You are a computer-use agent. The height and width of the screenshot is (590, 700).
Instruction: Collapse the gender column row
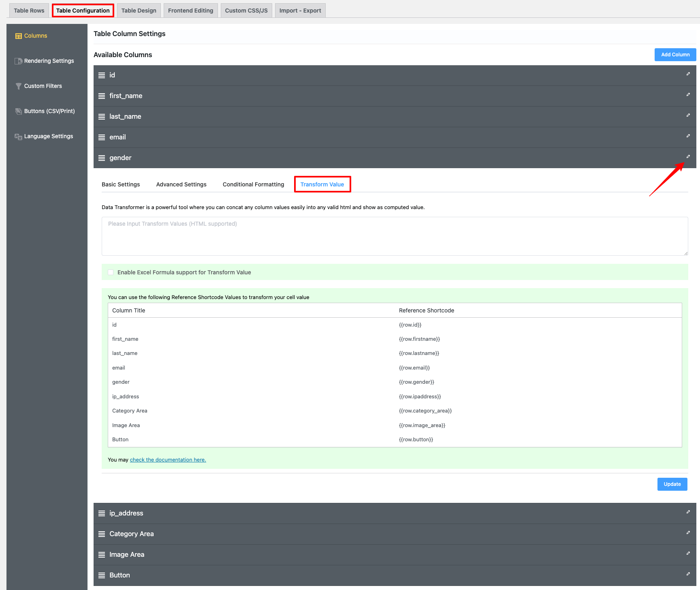(395, 158)
